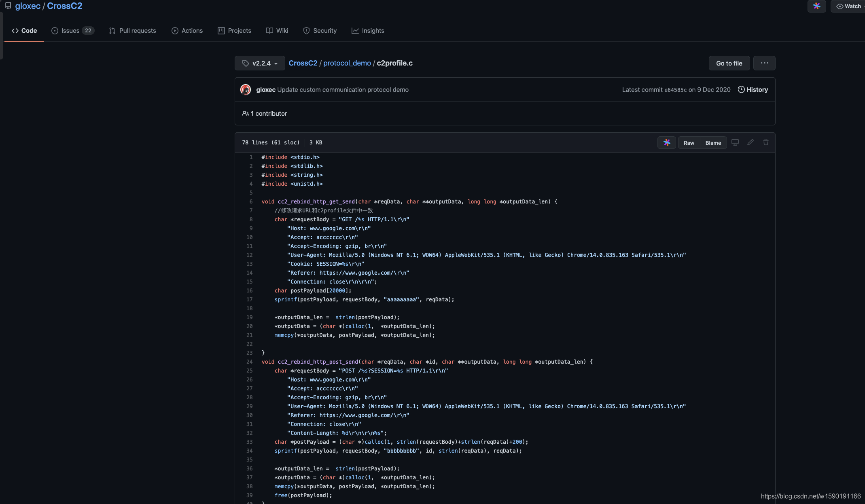Expand the v2.2.4 tag dropdown

click(x=260, y=63)
